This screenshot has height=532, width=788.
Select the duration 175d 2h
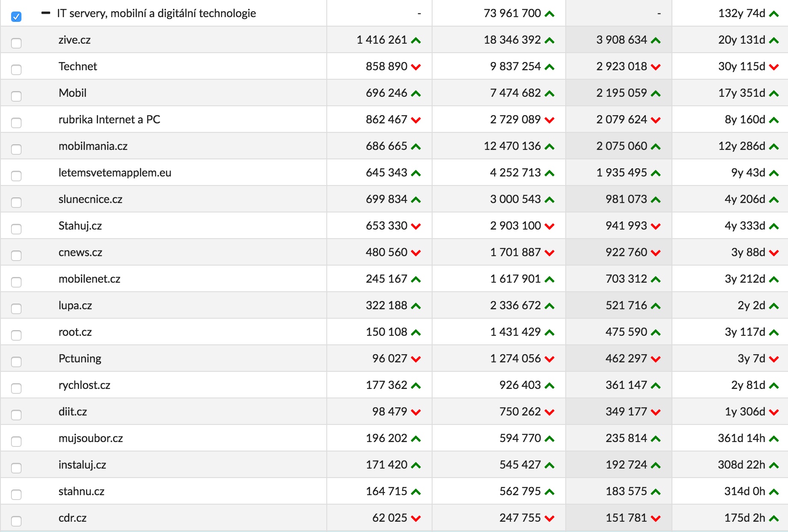point(745,518)
